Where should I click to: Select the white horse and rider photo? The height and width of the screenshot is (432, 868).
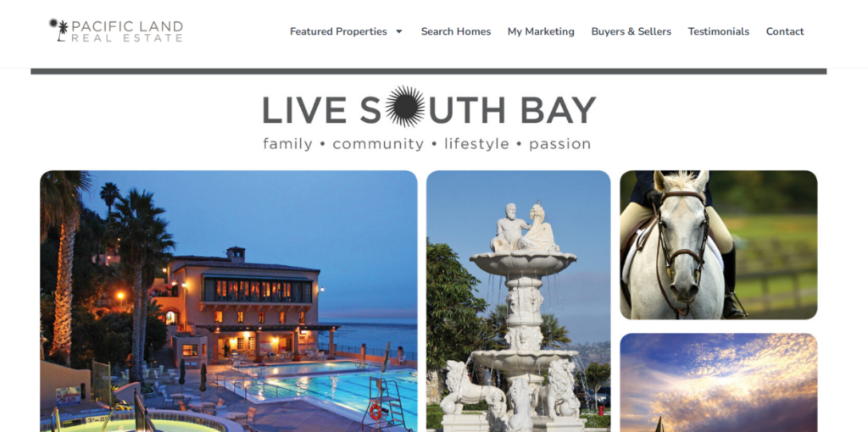pos(719,245)
